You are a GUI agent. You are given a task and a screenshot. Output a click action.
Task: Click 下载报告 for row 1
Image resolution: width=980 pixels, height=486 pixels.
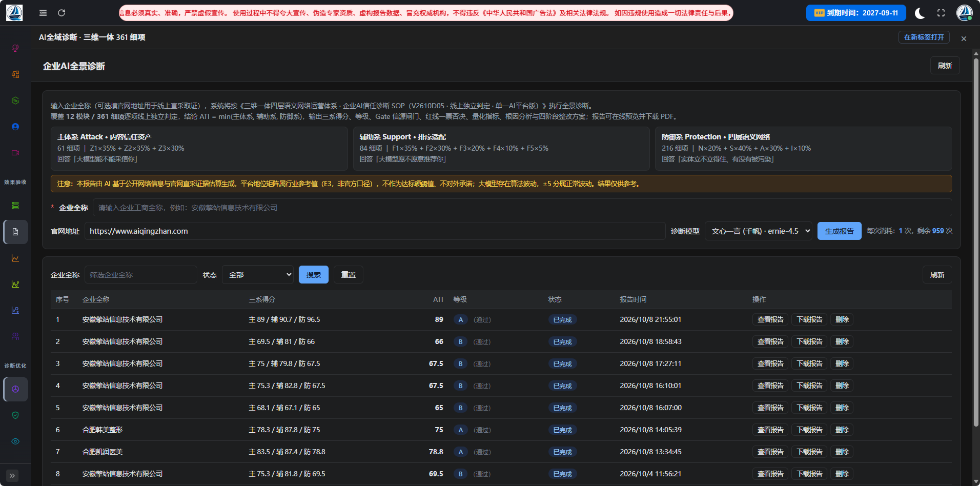809,320
